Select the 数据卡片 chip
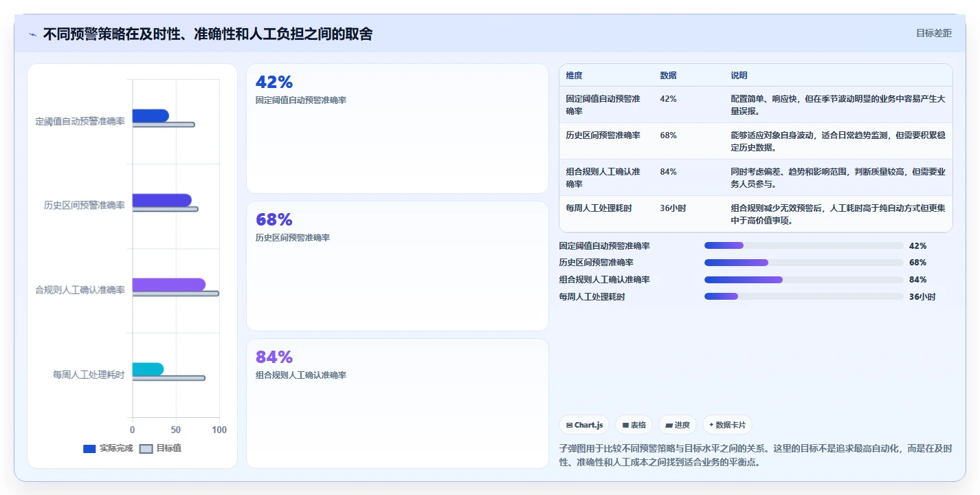Image resolution: width=980 pixels, height=495 pixels. pyautogui.click(x=727, y=425)
